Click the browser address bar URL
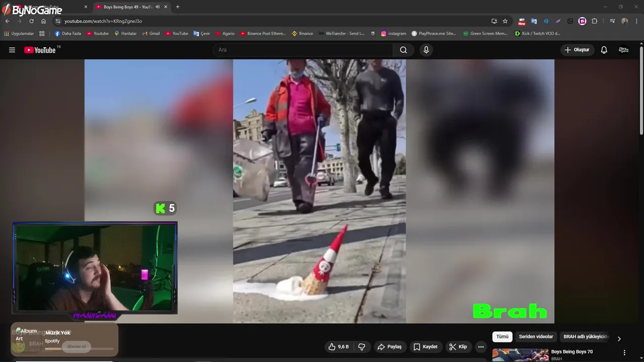This screenshot has width=644, height=362. click(x=103, y=21)
